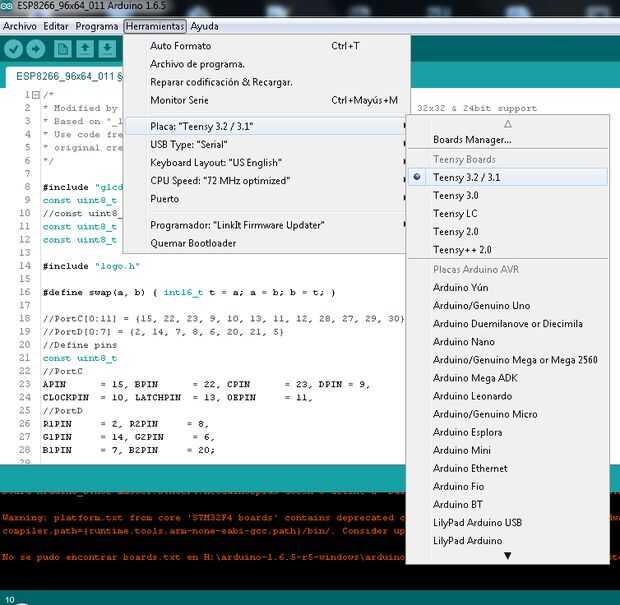
Task: Click the //Define pins comment line
Action: click(x=80, y=345)
